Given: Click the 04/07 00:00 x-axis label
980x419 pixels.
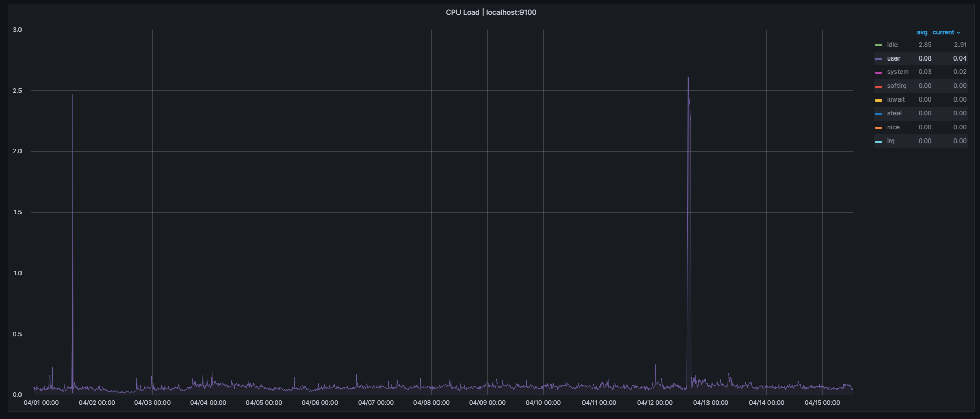Looking at the screenshot, I should (x=376, y=403).
